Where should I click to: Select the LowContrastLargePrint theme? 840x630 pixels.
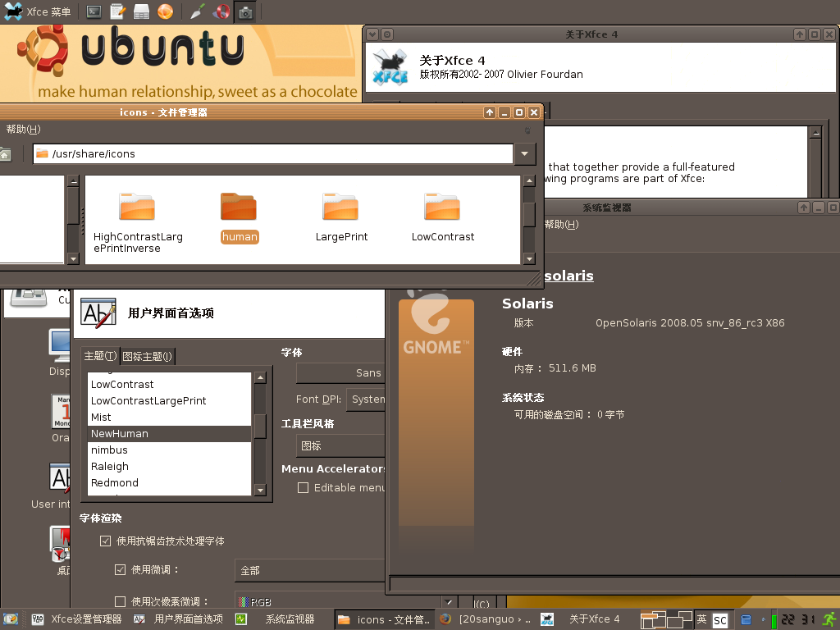169,400
